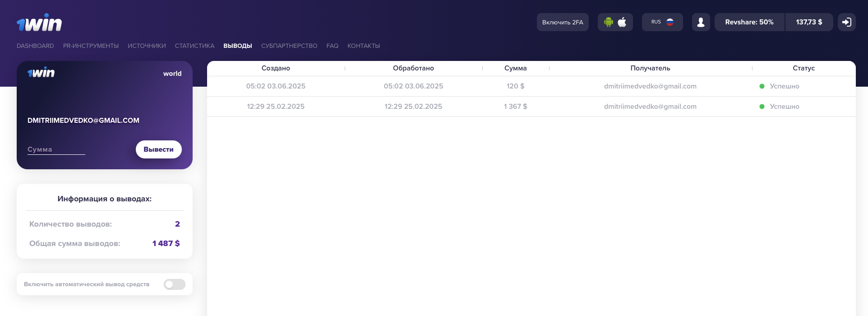
Task: Click the Russian flag icon
Action: click(670, 22)
